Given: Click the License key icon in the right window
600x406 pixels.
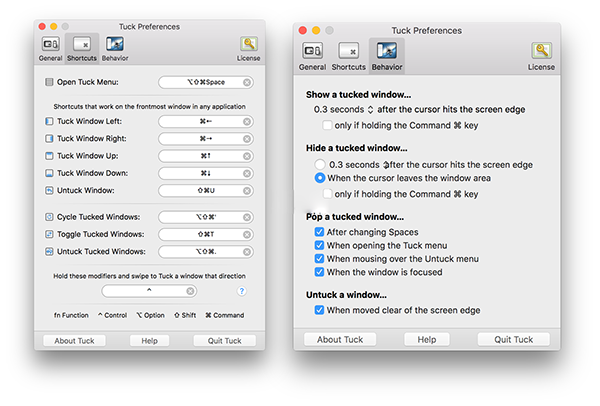Looking at the screenshot, I should (543, 54).
